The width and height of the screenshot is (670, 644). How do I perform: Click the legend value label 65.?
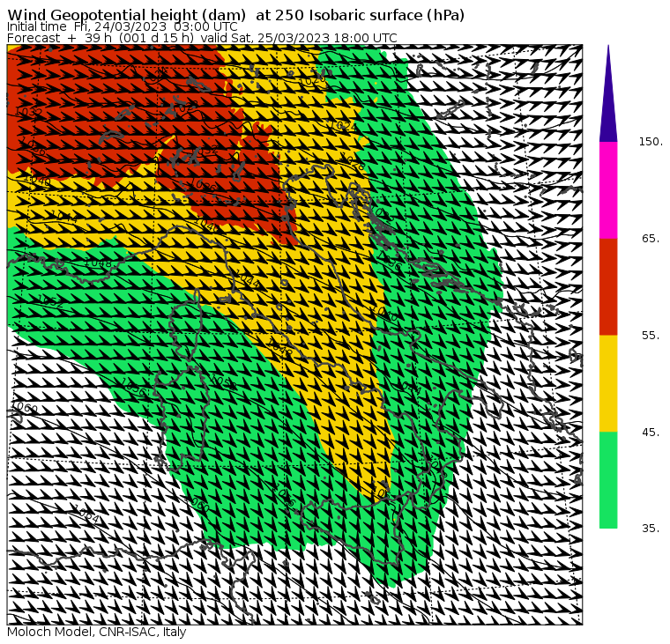pyautogui.click(x=651, y=238)
